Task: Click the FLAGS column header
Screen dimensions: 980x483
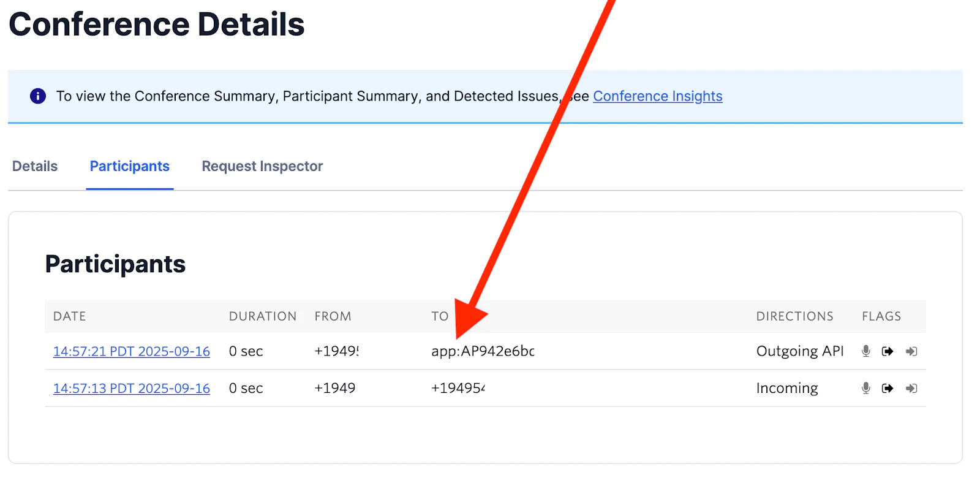Action: tap(881, 316)
